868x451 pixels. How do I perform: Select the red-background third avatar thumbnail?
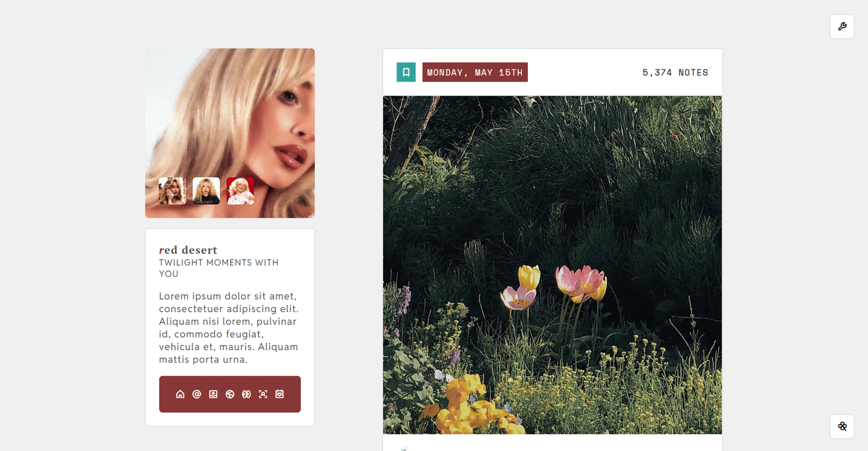click(x=240, y=191)
